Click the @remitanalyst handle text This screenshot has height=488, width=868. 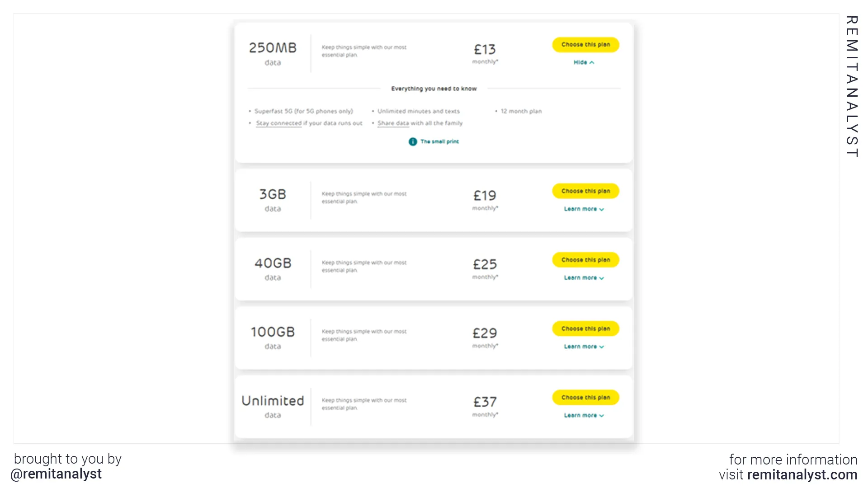coord(56,474)
